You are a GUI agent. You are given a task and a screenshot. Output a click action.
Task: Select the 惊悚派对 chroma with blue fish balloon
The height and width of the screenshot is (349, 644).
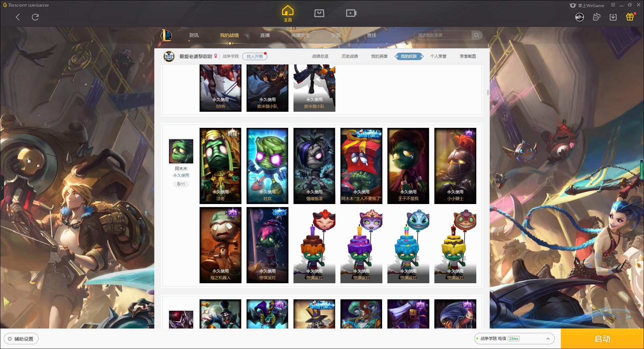click(x=408, y=245)
